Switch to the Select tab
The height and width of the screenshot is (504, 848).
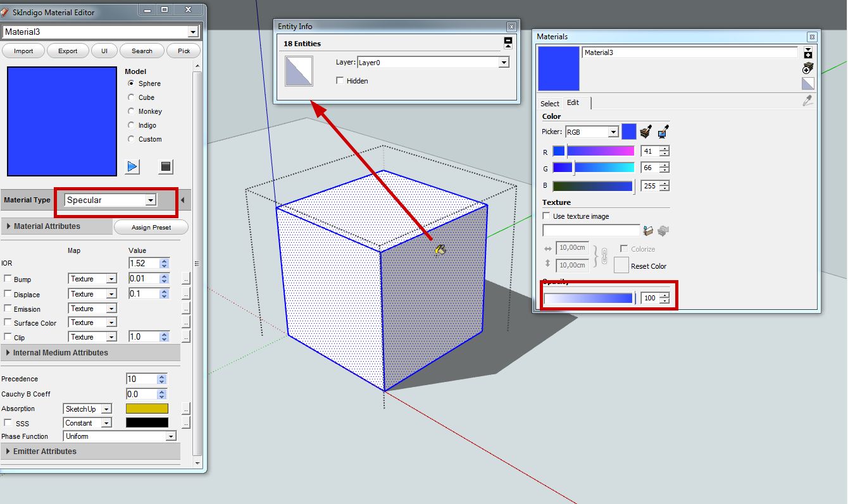(549, 104)
